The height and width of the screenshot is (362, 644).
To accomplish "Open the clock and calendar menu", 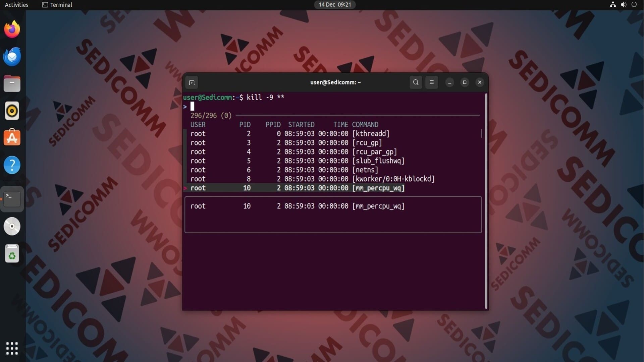I will pos(334,5).
